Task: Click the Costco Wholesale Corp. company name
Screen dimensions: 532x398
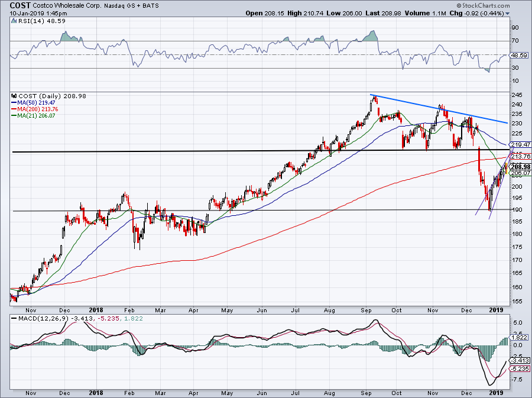Action: [x=67, y=6]
